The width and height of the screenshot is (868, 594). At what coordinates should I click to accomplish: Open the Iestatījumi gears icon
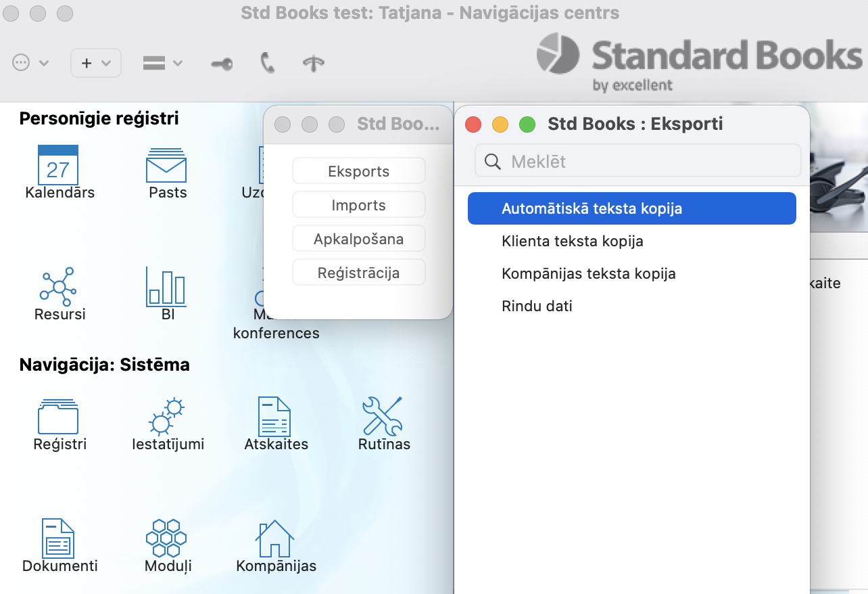[167, 416]
